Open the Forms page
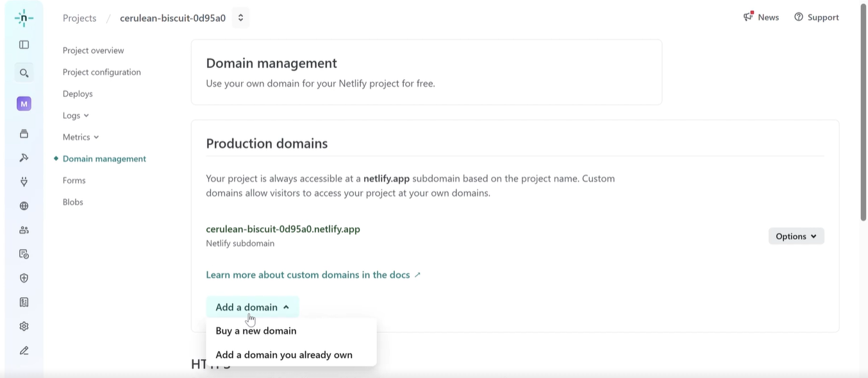Viewport: 868px width, 378px height. tap(74, 180)
